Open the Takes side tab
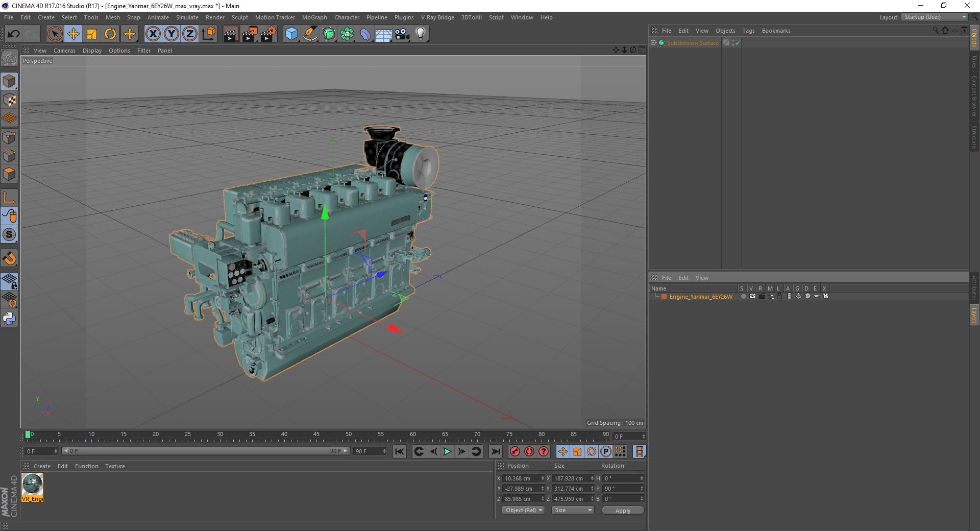Image resolution: width=980 pixels, height=531 pixels. (974, 62)
